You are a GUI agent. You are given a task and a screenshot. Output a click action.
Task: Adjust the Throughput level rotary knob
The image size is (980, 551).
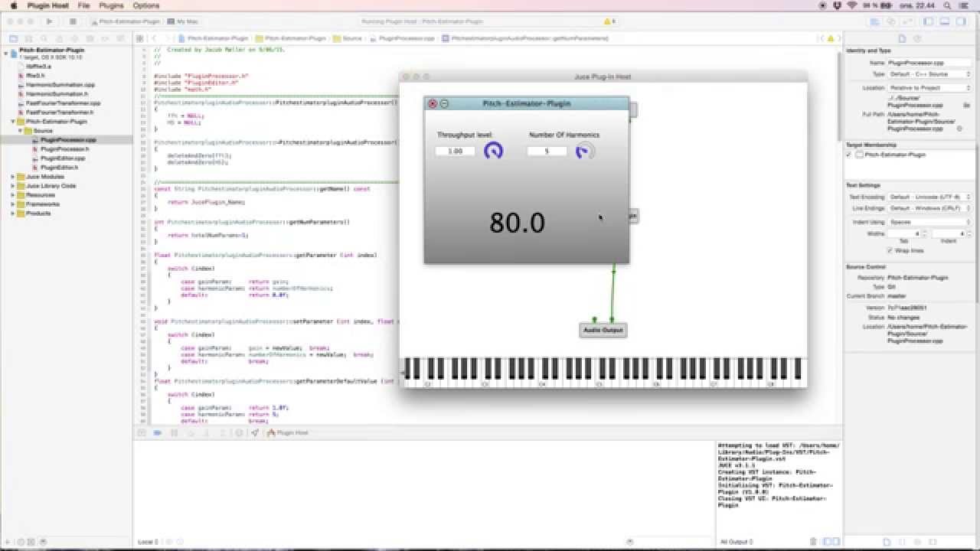tap(494, 151)
